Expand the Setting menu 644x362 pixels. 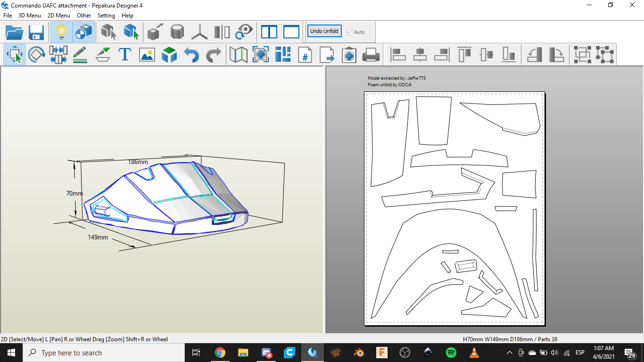(106, 16)
